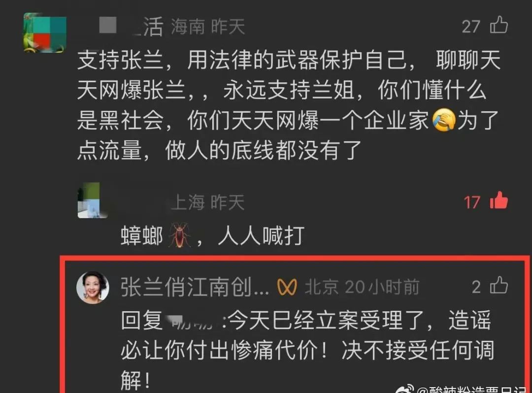Click the 北京 20小时前 timestamp
Image resolution: width=532 pixels, height=393 pixels.
coord(362,287)
